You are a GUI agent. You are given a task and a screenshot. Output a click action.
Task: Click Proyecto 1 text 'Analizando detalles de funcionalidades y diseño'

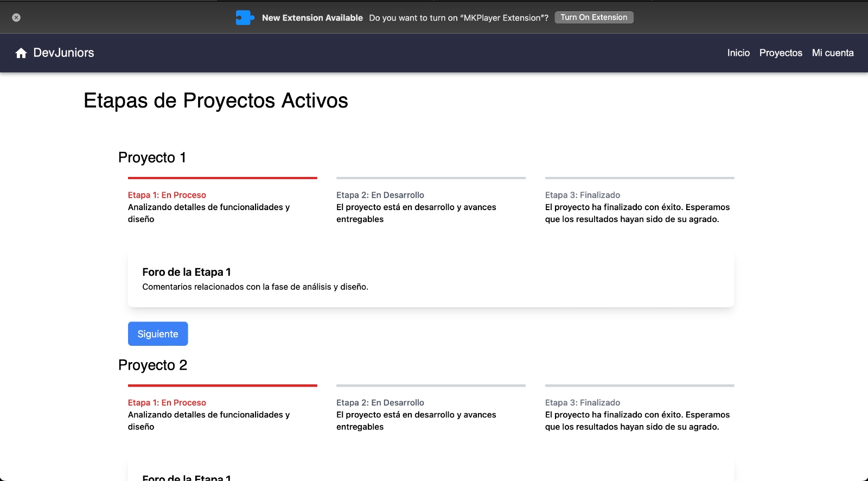pos(209,213)
